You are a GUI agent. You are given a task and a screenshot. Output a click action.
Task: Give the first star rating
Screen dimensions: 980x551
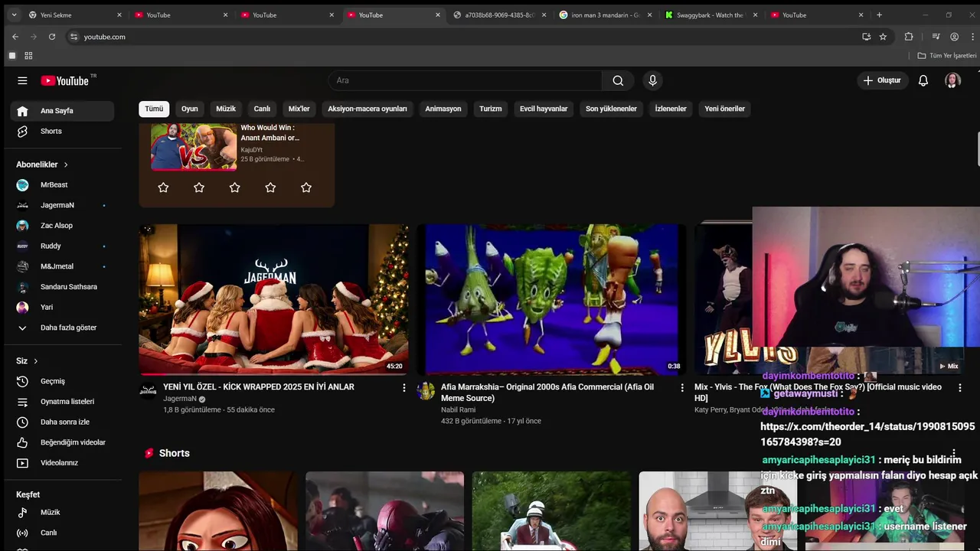[x=163, y=187]
